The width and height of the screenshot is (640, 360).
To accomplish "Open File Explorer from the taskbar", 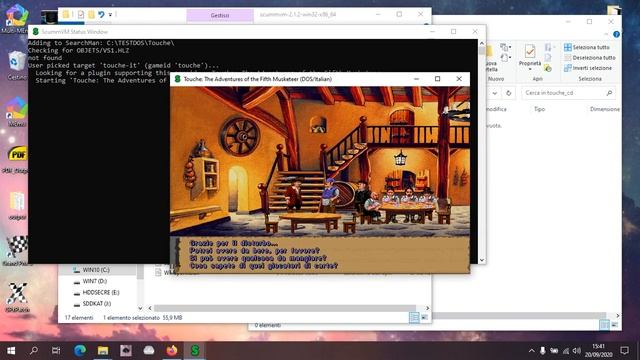I will tap(103, 350).
